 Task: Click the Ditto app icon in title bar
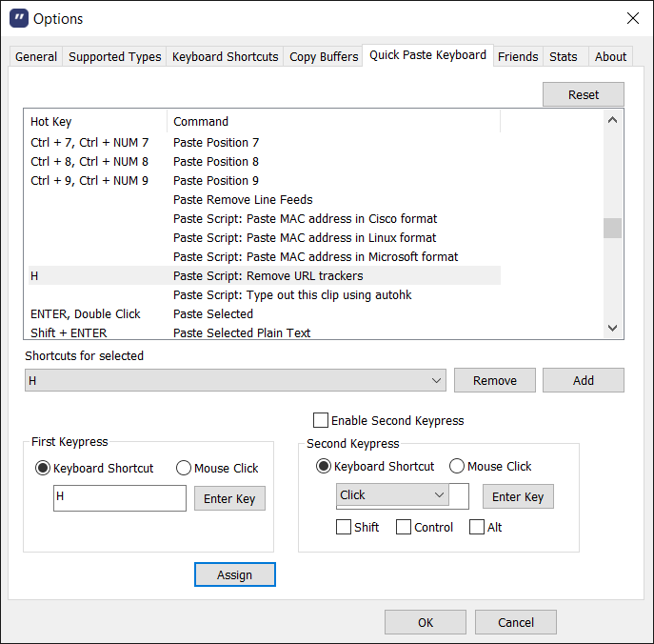18,18
